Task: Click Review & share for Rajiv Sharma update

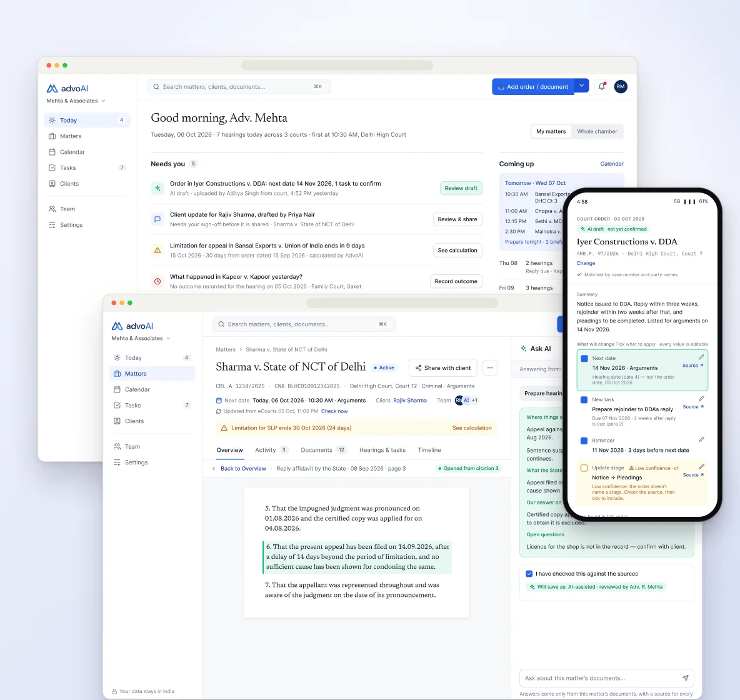Action: (457, 219)
